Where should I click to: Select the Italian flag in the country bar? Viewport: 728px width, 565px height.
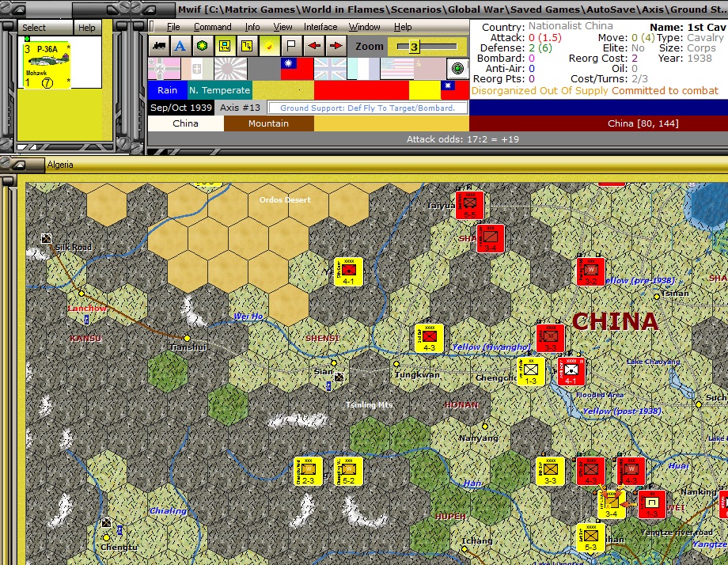(x=197, y=69)
